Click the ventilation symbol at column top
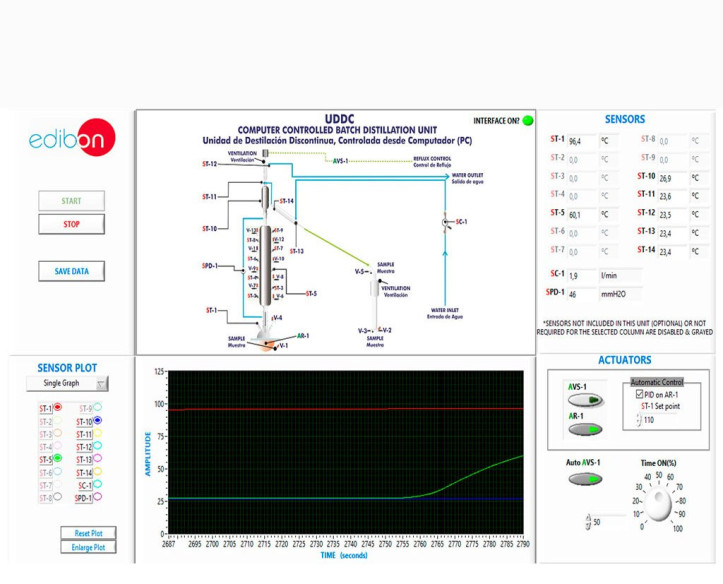Image resolution: width=723 pixels, height=584 pixels. point(265,153)
